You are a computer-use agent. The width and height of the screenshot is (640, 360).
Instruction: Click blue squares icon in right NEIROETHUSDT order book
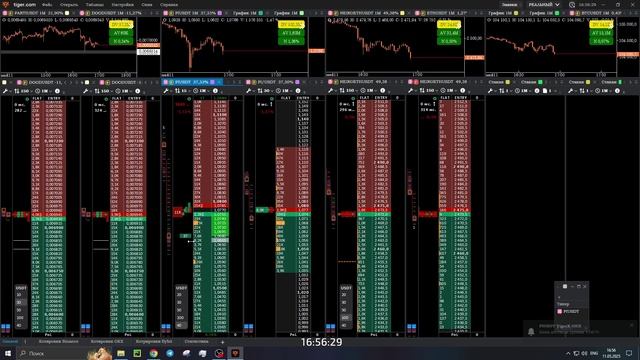[x=412, y=327]
